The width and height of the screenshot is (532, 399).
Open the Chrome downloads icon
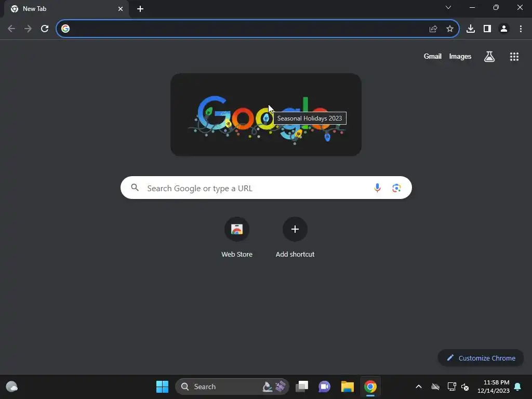click(471, 29)
